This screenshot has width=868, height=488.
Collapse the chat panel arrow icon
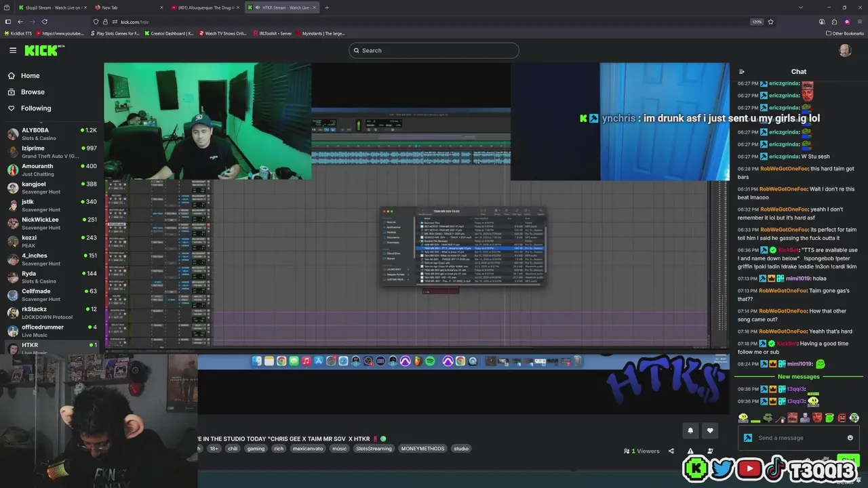point(742,72)
